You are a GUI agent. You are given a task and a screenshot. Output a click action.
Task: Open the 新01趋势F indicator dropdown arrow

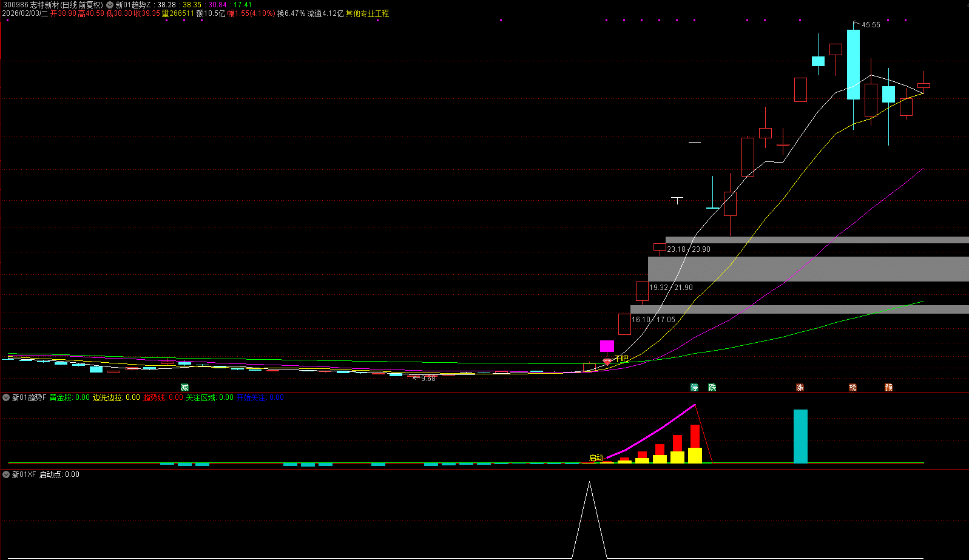(x=6, y=398)
